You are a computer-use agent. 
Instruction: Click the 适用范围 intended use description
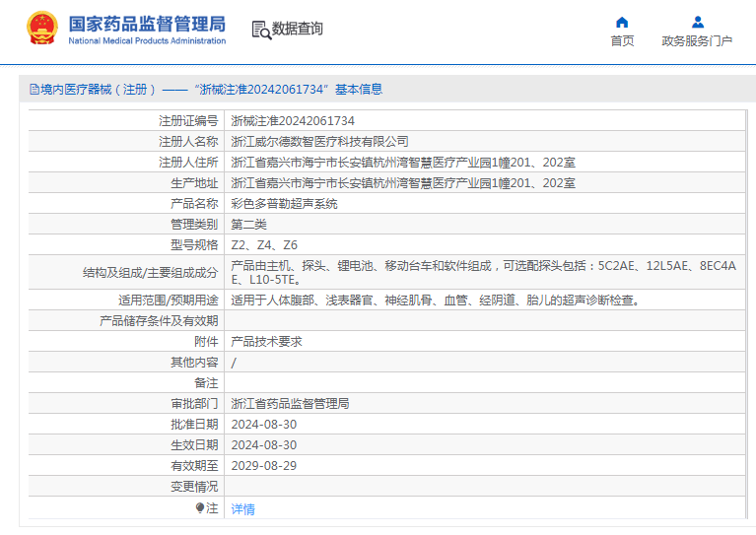tap(435, 300)
